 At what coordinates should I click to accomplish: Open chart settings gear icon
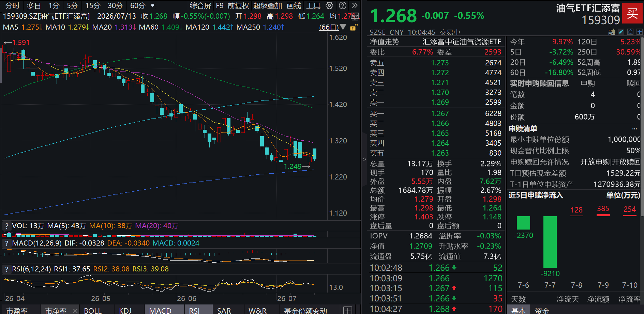pos(329,5)
